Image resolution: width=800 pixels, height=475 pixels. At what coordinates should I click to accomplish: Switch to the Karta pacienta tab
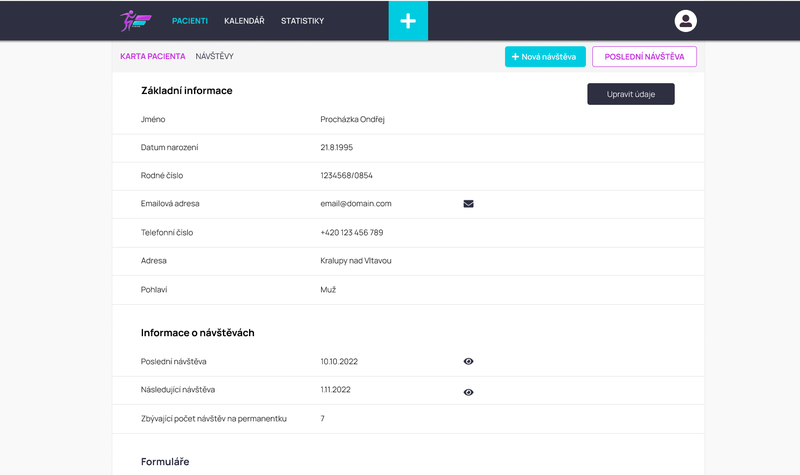(152, 57)
